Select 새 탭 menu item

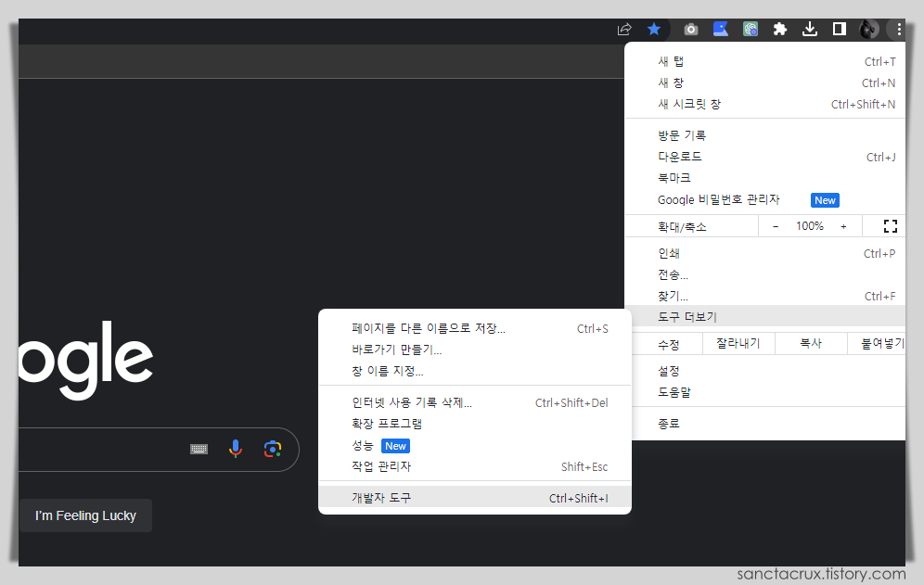pyautogui.click(x=764, y=61)
